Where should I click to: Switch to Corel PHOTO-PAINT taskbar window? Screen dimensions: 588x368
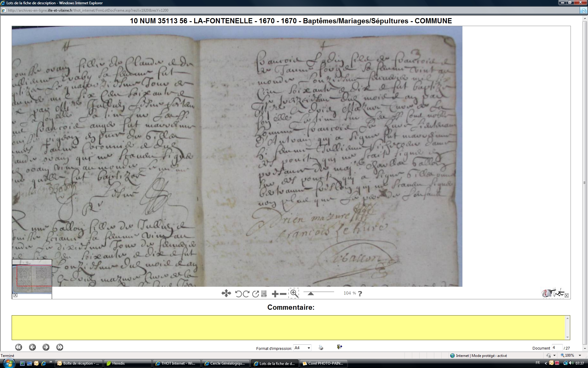pos(324,363)
